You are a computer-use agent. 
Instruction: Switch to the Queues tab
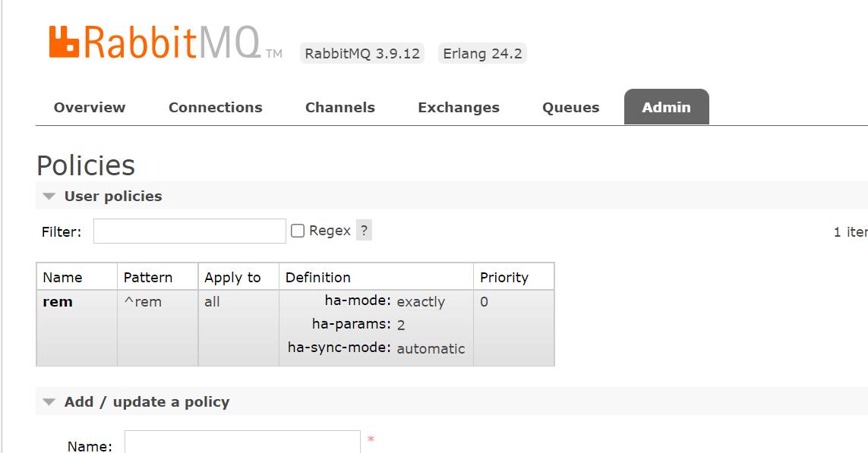click(x=571, y=107)
